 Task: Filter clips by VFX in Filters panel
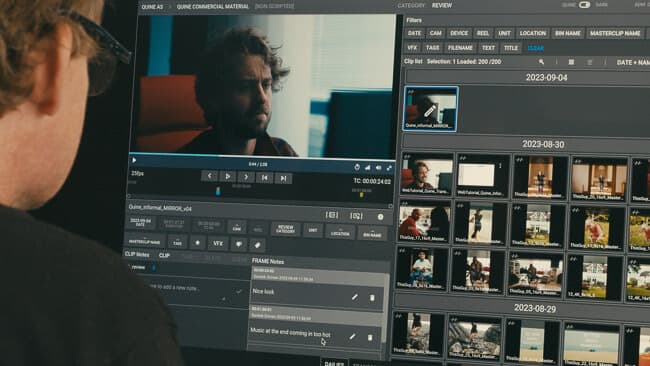tap(412, 48)
